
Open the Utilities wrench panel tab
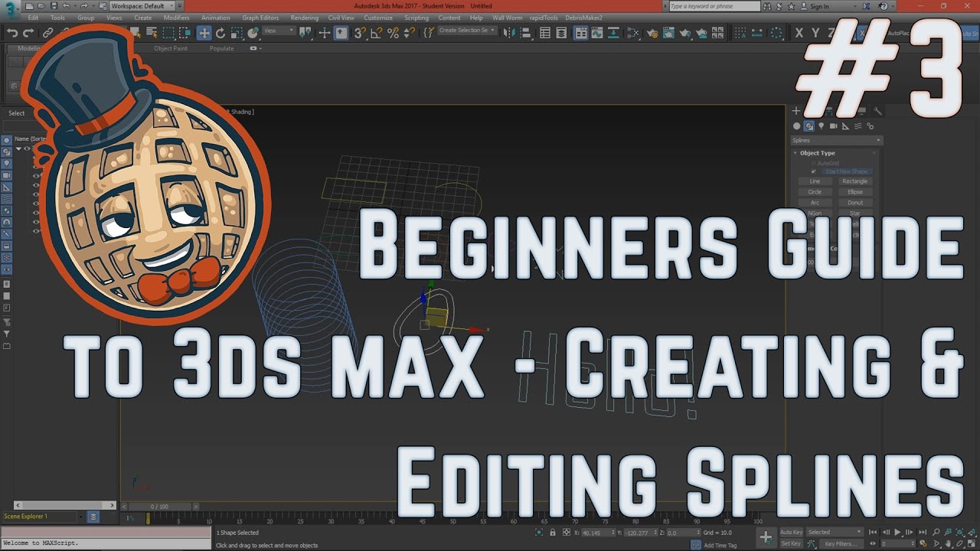(x=877, y=111)
